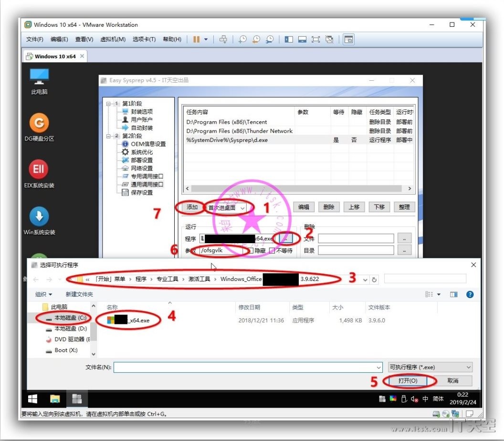The image size is (504, 441).
Task: Click the revert to snapshot icon
Action: [256, 39]
